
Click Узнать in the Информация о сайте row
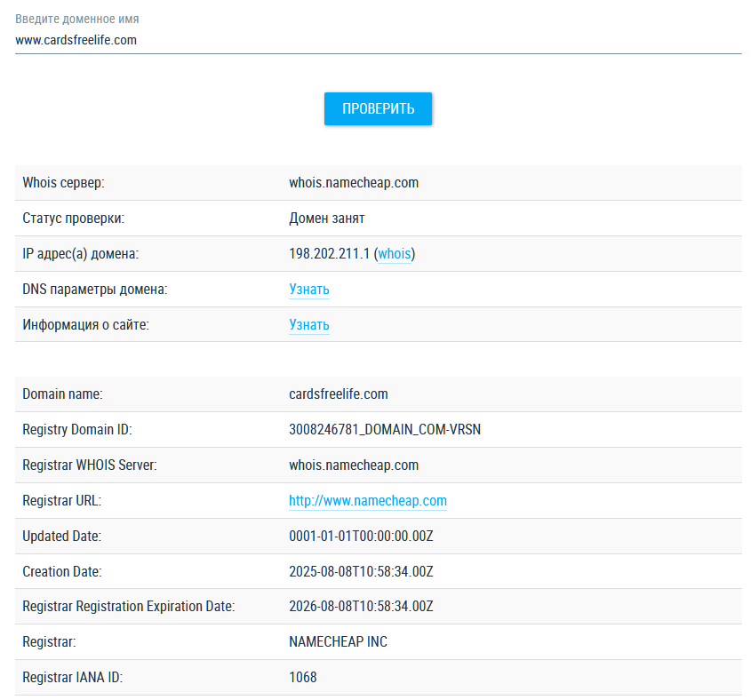point(308,325)
